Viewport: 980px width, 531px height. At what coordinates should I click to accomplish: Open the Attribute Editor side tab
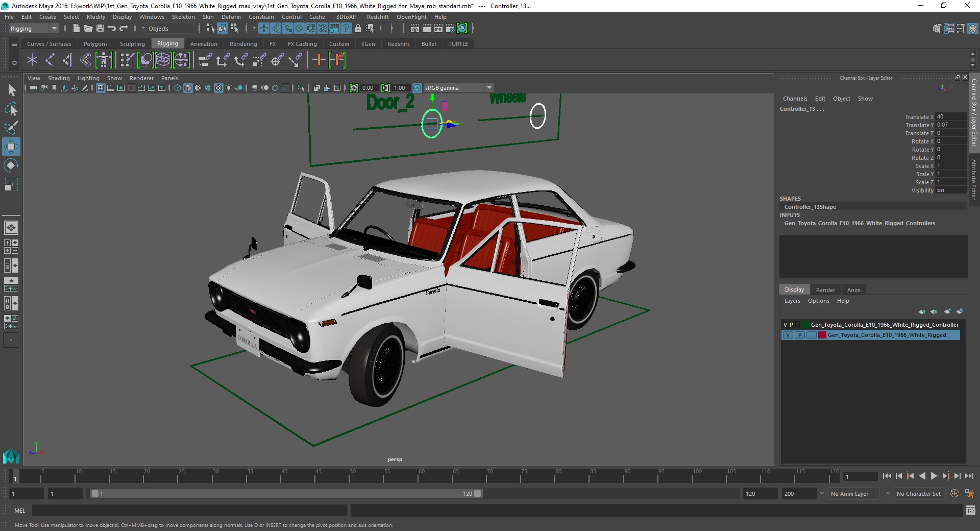[x=974, y=179]
